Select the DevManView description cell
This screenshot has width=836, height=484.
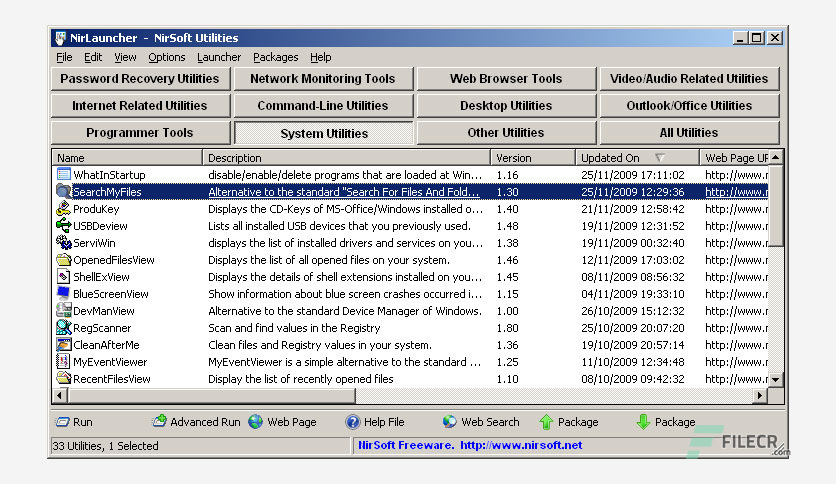[x=345, y=311]
